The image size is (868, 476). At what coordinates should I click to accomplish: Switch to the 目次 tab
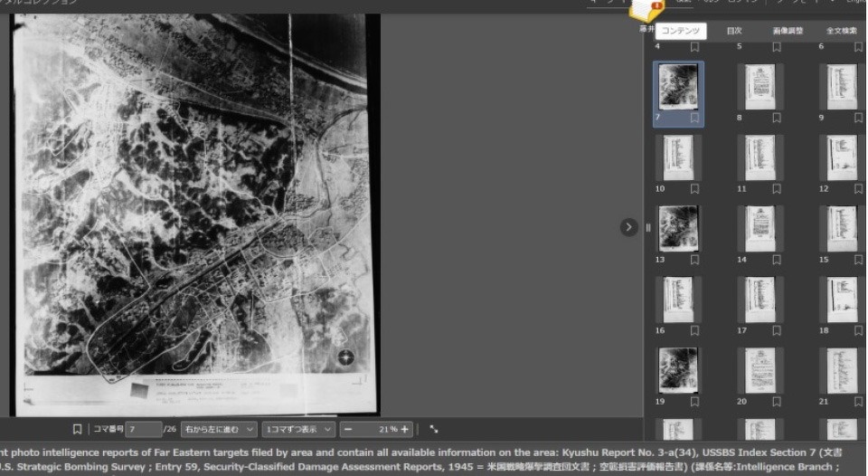pos(734,31)
